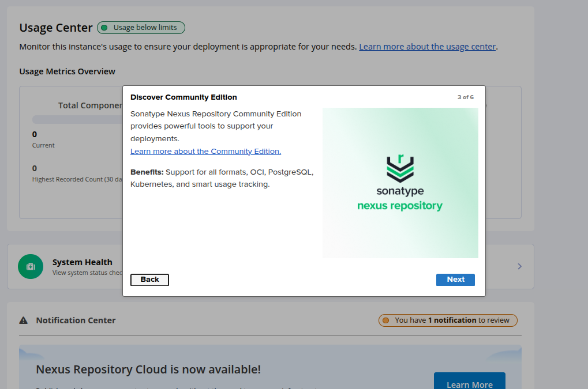Click the Notification Center warning triangle icon

coord(24,320)
